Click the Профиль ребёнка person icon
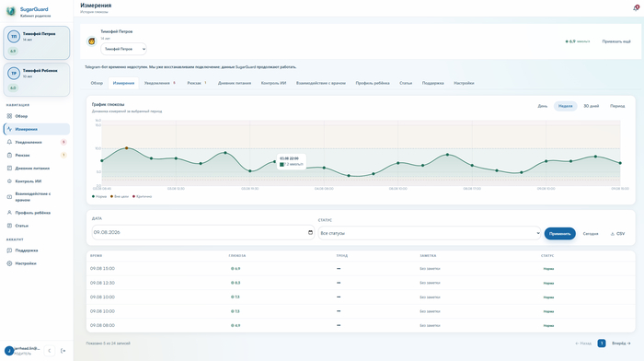644x361 pixels. [x=9, y=213]
